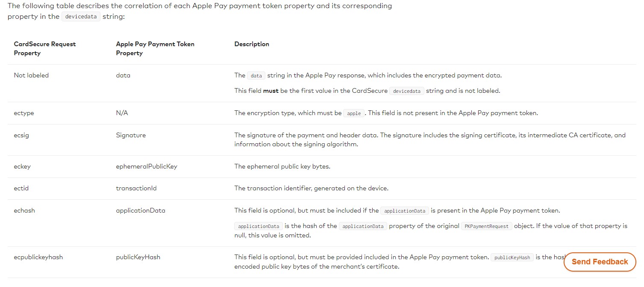Click the PKPaymentRequest inline code snippet
Viewport: 644px width, 287px height.
tap(486, 226)
